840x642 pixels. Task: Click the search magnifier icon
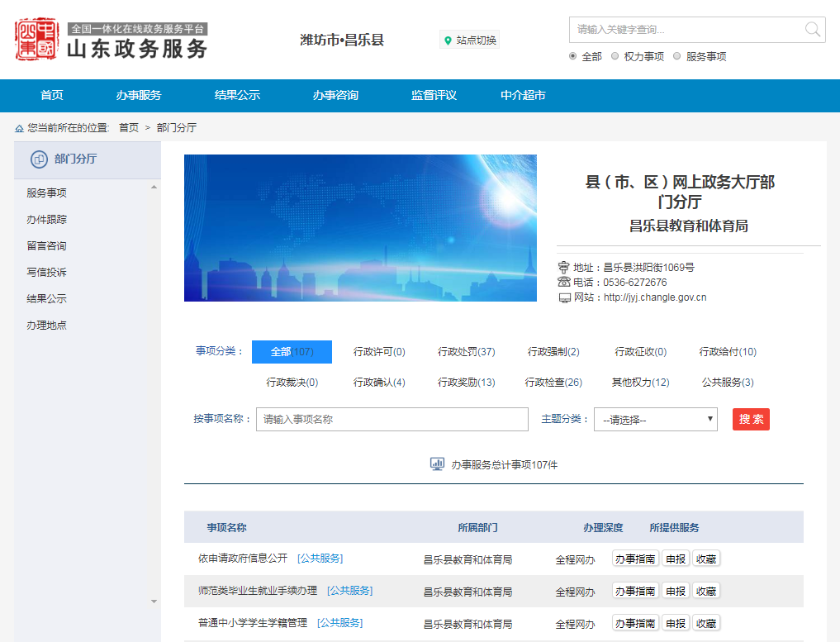click(813, 30)
